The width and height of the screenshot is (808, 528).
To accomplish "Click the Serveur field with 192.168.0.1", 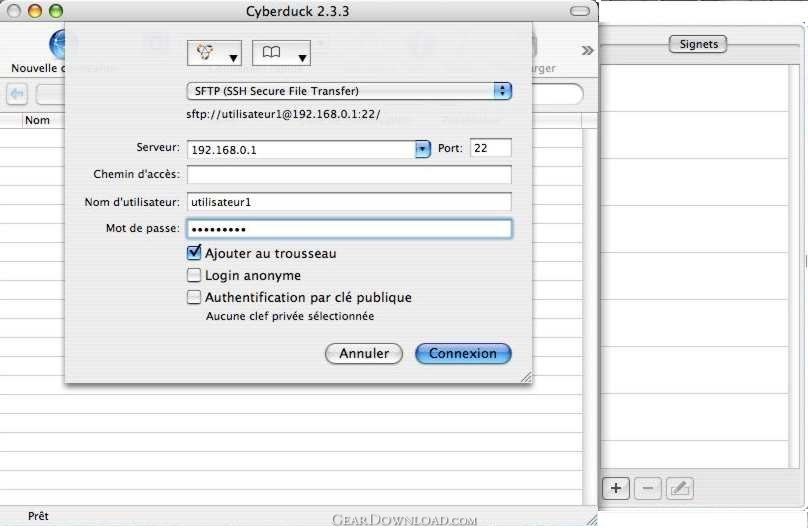I will [301, 149].
